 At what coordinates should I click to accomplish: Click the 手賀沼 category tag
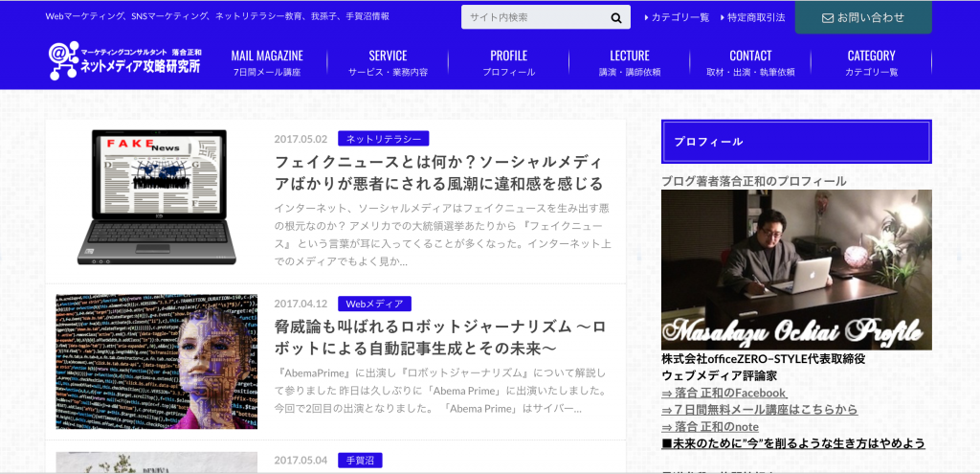[x=360, y=461]
